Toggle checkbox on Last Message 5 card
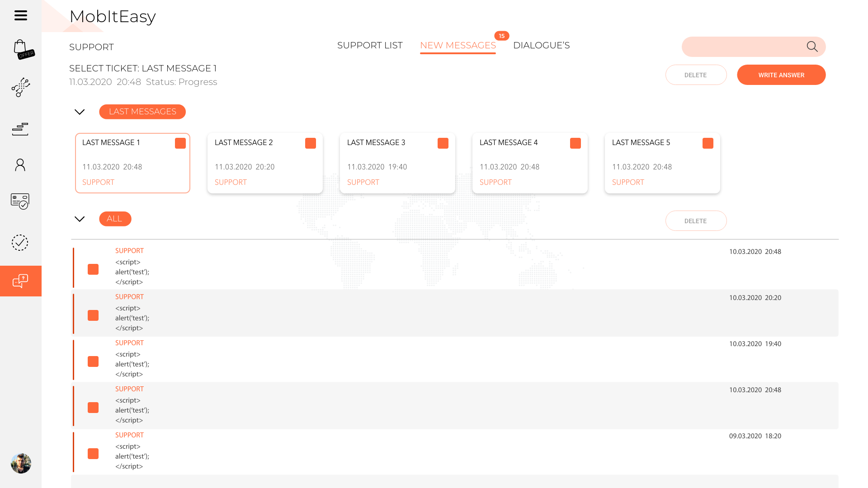The image size is (868, 488). 708,143
